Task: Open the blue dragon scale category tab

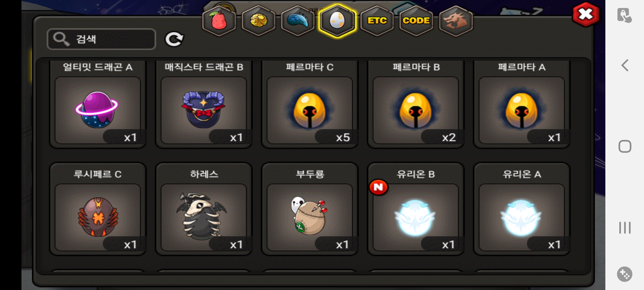Action: tap(298, 21)
